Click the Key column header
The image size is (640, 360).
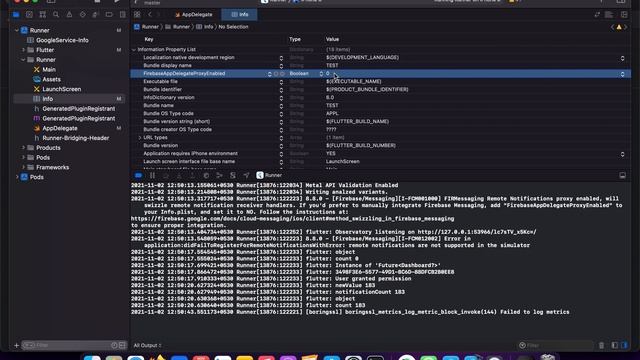(x=149, y=39)
